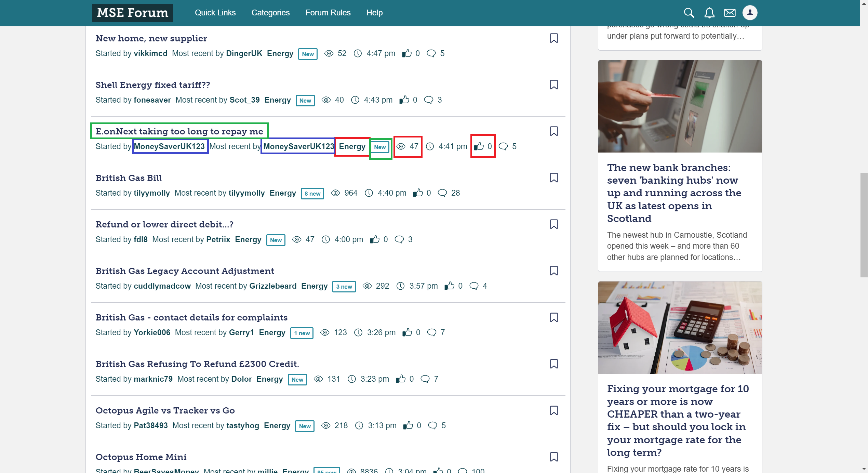The width and height of the screenshot is (868, 473).
Task: Click the thumbs-up icon on 'British Gas Legacy Account' thread
Action: tap(449, 286)
